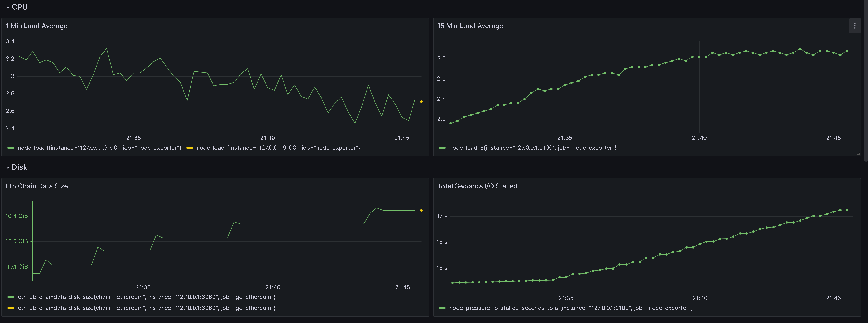Open the 15 Min Load Average panel menu
868x323 pixels.
coord(854,26)
